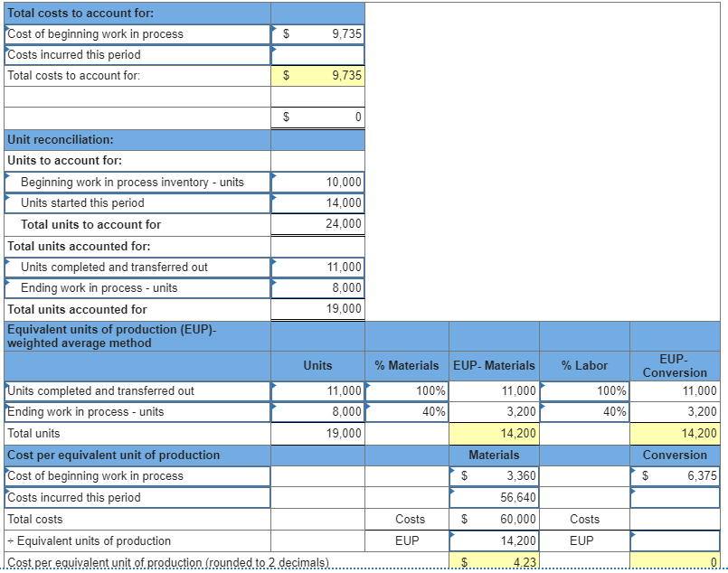Open 'Costs incurred this period' dropdown under Cost per equivalent unit
The width and height of the screenshot is (728, 573).
(x=137, y=497)
